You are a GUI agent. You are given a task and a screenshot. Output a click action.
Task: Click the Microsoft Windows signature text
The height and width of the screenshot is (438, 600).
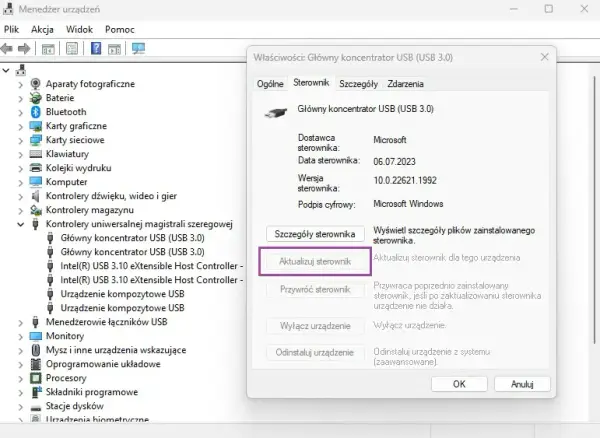point(408,204)
